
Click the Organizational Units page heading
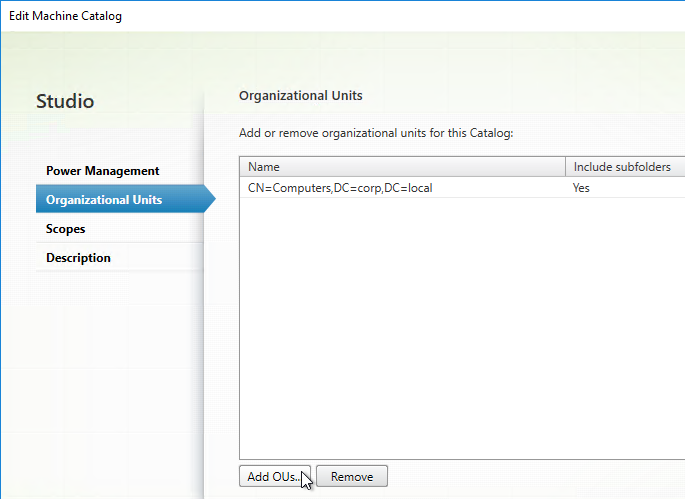(x=301, y=95)
